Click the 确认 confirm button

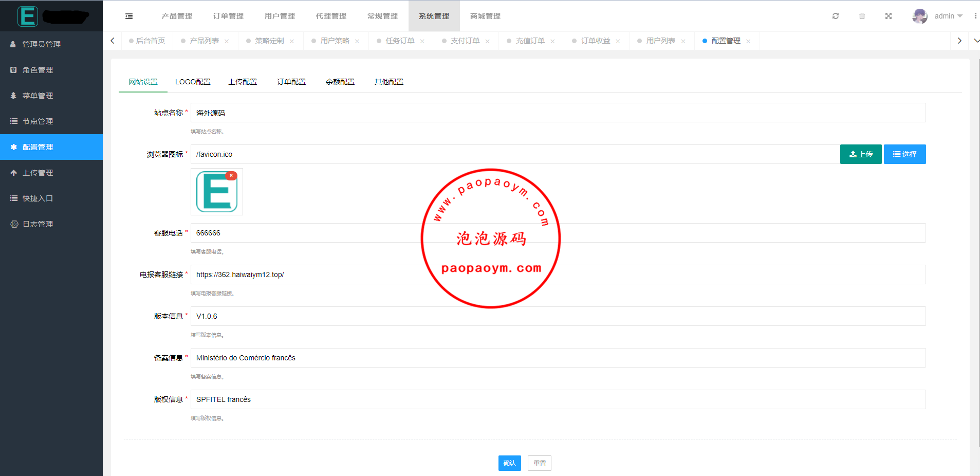pyautogui.click(x=509, y=463)
